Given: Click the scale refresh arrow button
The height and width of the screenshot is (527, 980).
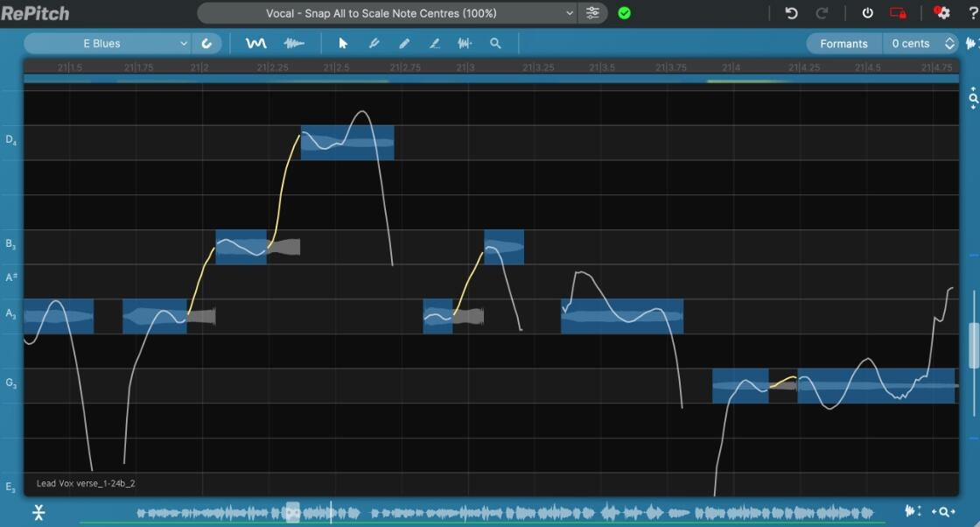Looking at the screenshot, I should coord(206,44).
